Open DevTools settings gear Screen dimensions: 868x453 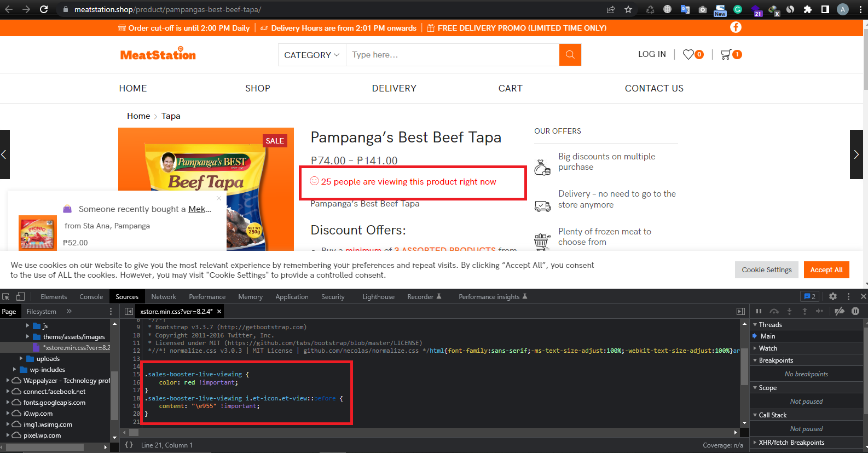(x=833, y=296)
